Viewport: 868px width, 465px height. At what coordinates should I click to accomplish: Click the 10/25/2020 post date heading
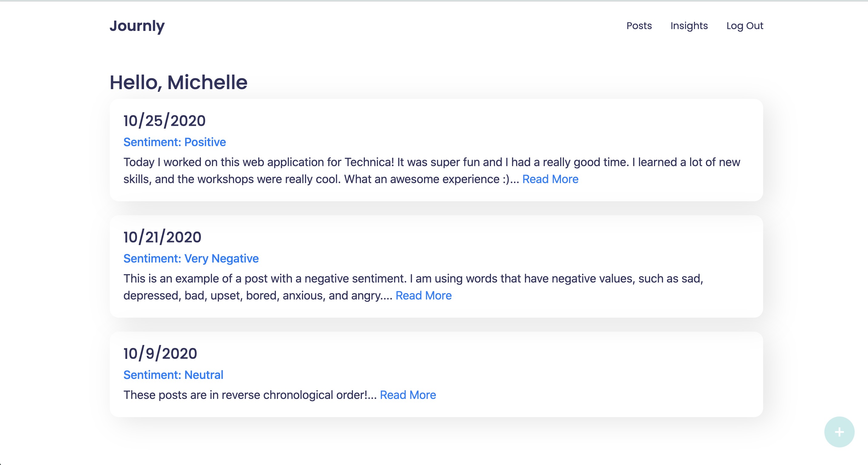165,121
